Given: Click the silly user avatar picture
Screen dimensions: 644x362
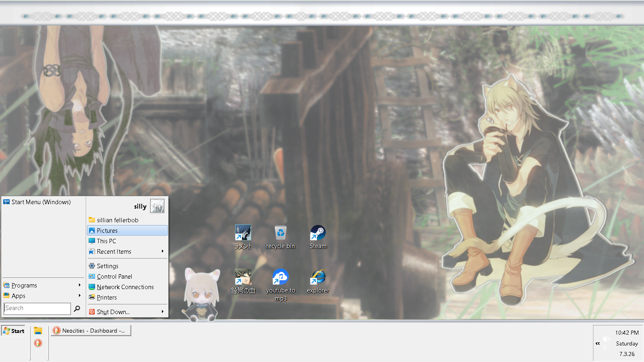Looking at the screenshot, I should (x=157, y=206).
